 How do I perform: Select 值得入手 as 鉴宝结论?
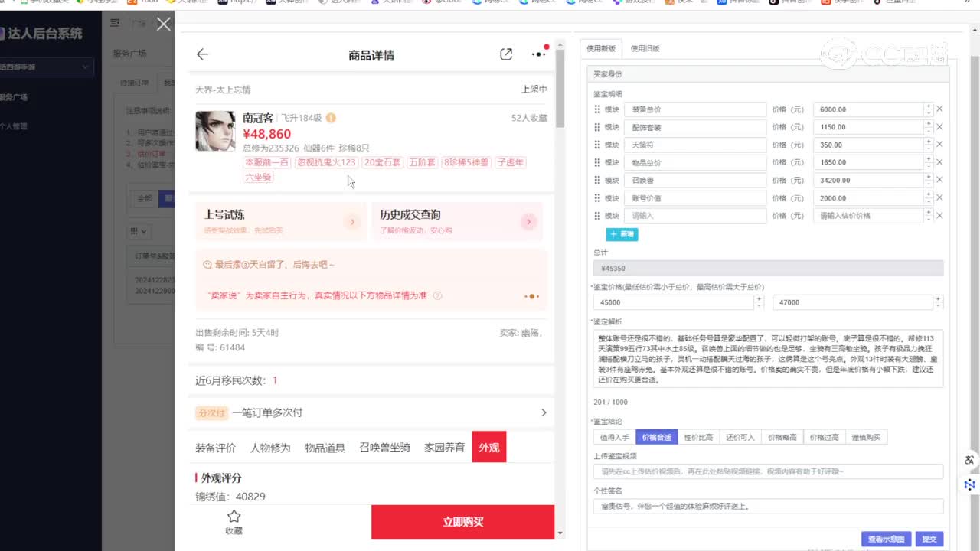click(x=614, y=438)
